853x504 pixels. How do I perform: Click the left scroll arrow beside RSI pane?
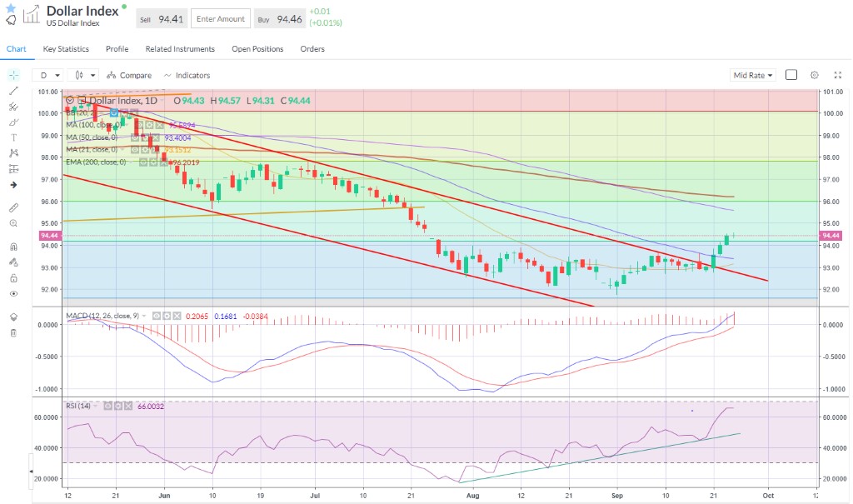tap(31, 472)
